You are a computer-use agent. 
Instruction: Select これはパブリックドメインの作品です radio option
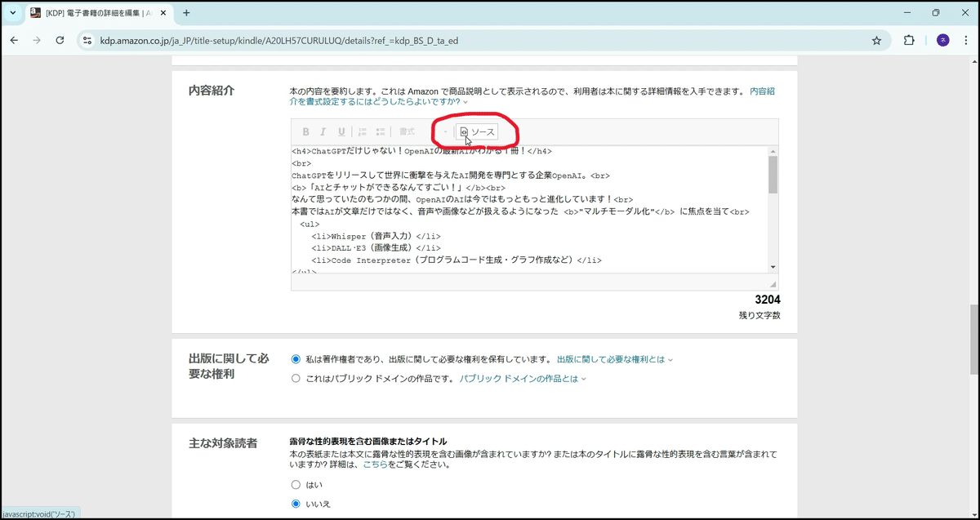296,379
